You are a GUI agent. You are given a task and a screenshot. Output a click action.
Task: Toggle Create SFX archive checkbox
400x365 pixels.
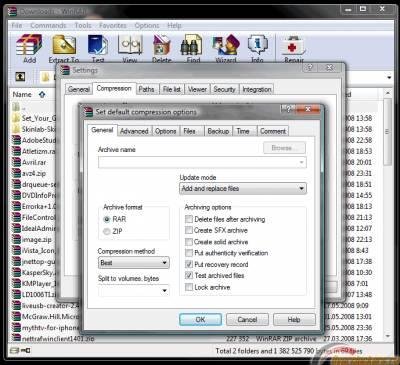point(189,230)
